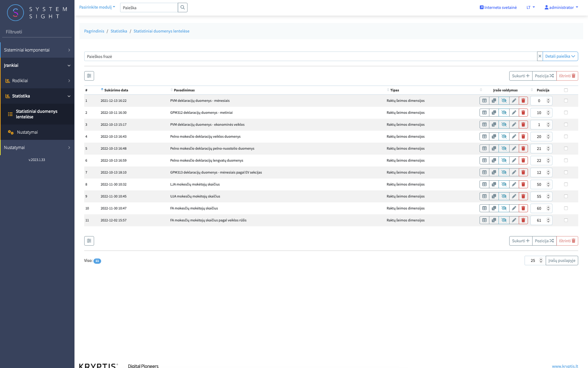Tick the select-all checkbox in table header
The image size is (588, 368).
[x=566, y=90]
